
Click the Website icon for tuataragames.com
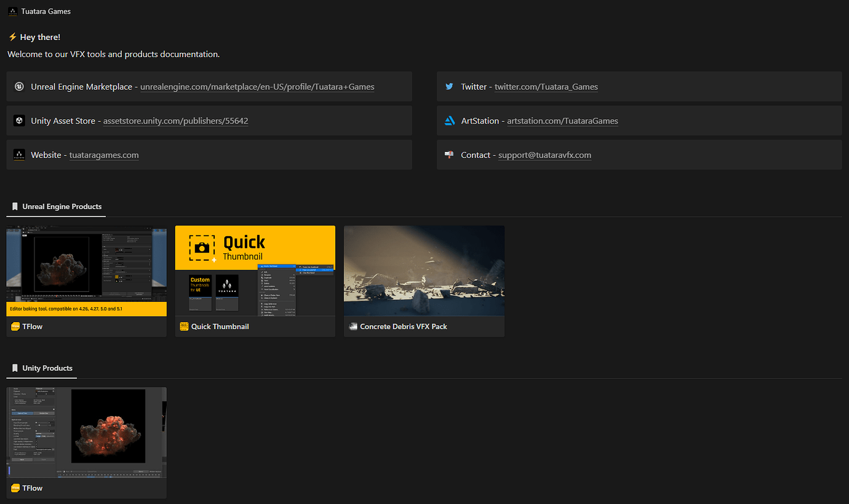pos(19,154)
